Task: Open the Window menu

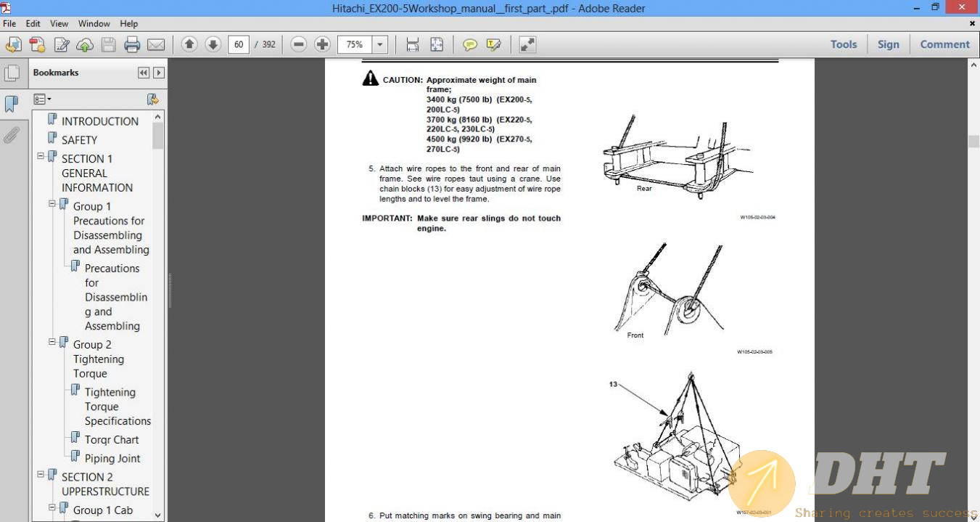Action: click(94, 24)
